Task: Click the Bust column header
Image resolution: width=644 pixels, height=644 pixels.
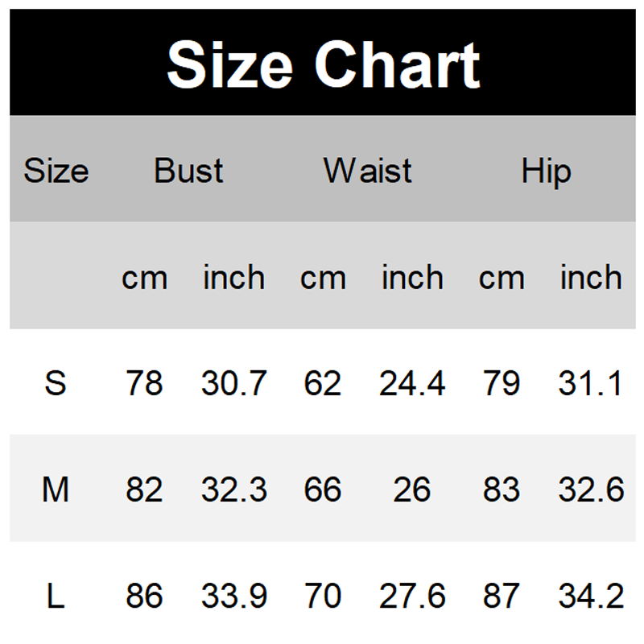Action: tap(188, 171)
